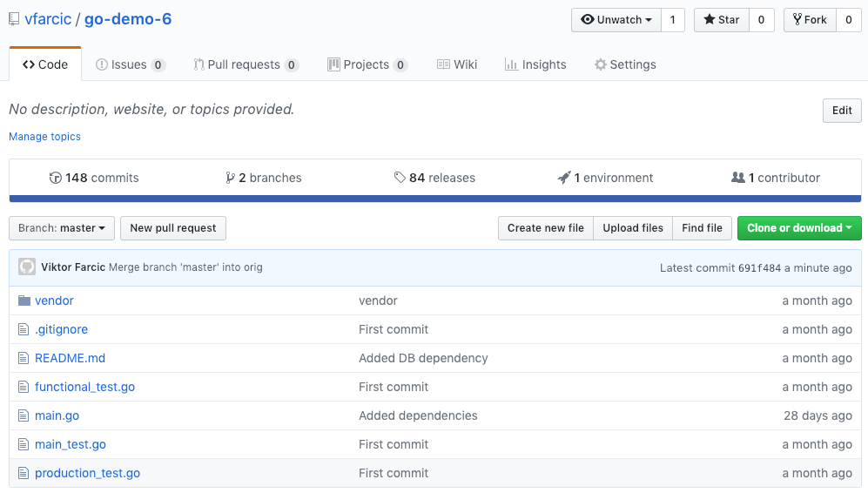Click the Pull requests icon
Image resolution: width=868 pixels, height=493 pixels.
pyautogui.click(x=198, y=64)
